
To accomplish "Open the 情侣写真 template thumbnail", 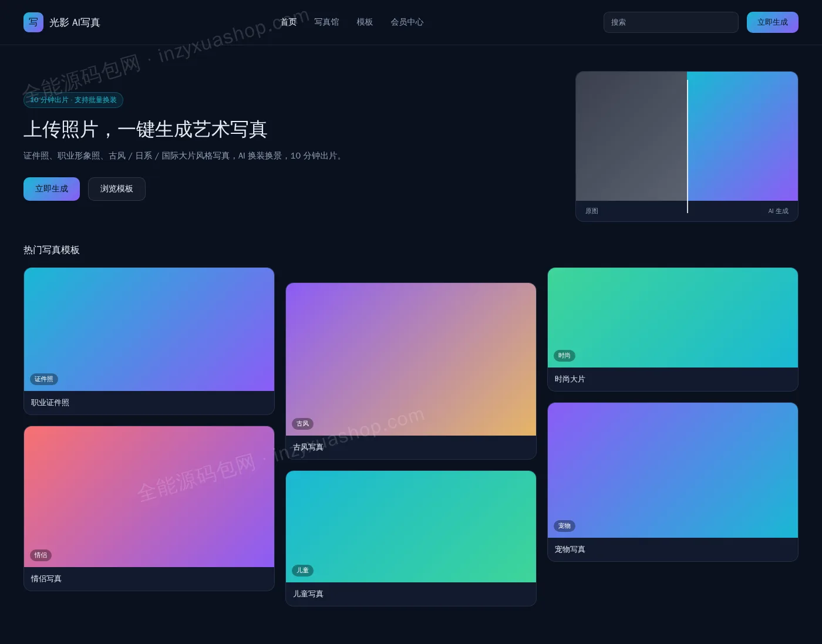I will coord(149,497).
